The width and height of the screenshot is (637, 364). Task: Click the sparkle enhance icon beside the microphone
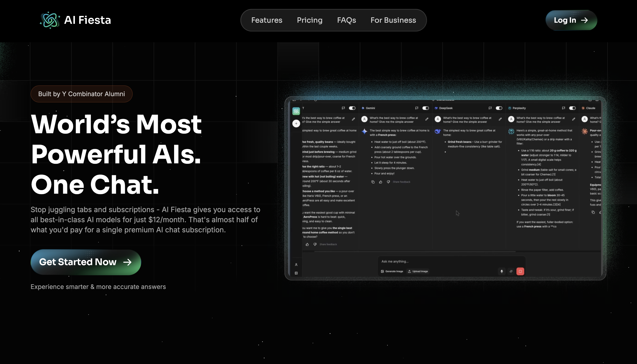(511, 271)
